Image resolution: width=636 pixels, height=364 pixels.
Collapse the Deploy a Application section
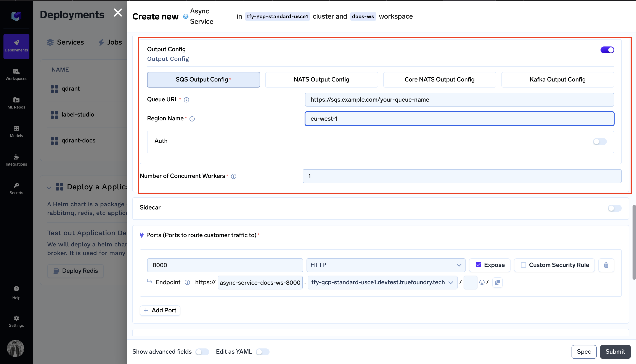click(49, 187)
